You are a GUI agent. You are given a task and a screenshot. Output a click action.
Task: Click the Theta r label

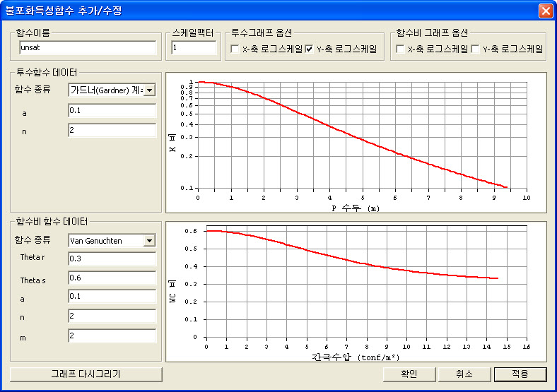point(33,257)
